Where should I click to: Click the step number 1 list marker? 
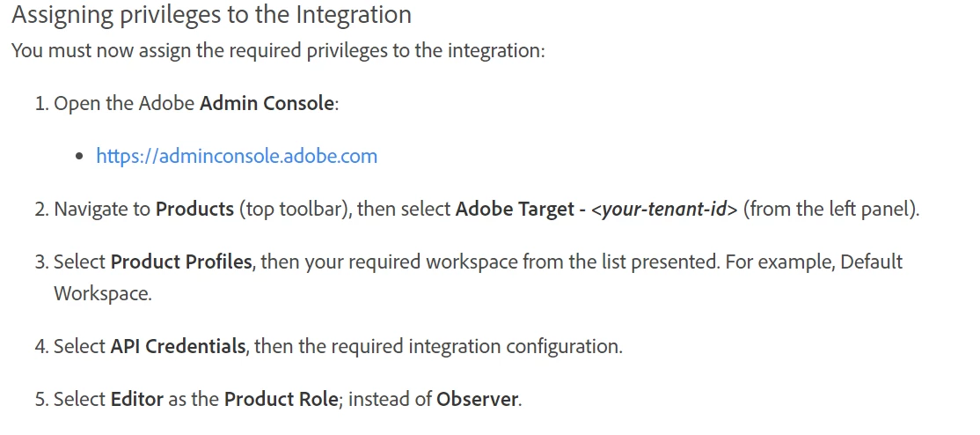pyautogui.click(x=41, y=103)
